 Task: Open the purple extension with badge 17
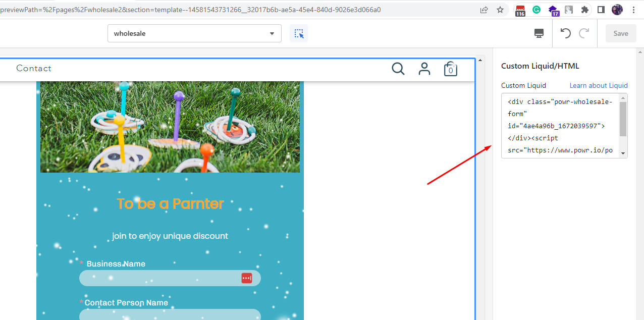coord(553,10)
